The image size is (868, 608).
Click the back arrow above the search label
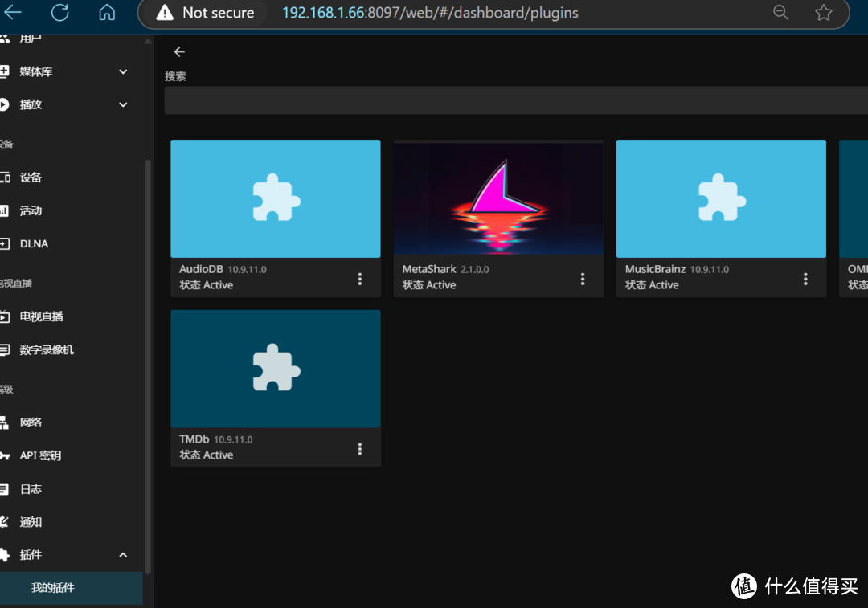(x=179, y=51)
